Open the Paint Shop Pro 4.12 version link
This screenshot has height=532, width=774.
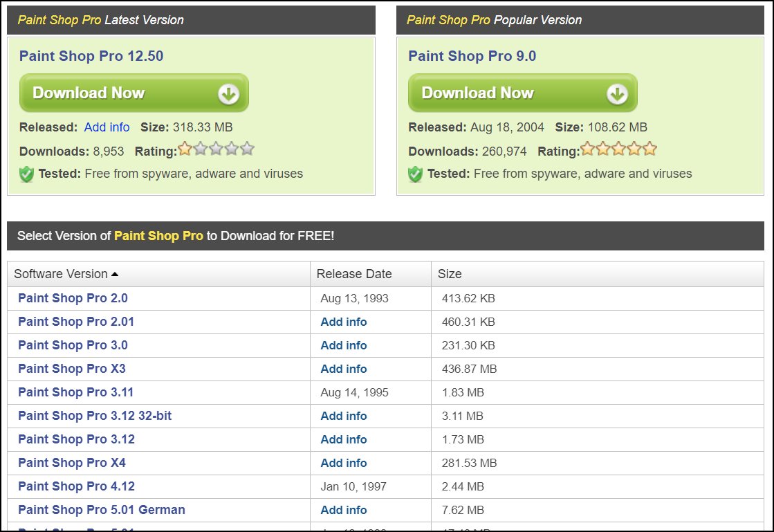(x=77, y=486)
